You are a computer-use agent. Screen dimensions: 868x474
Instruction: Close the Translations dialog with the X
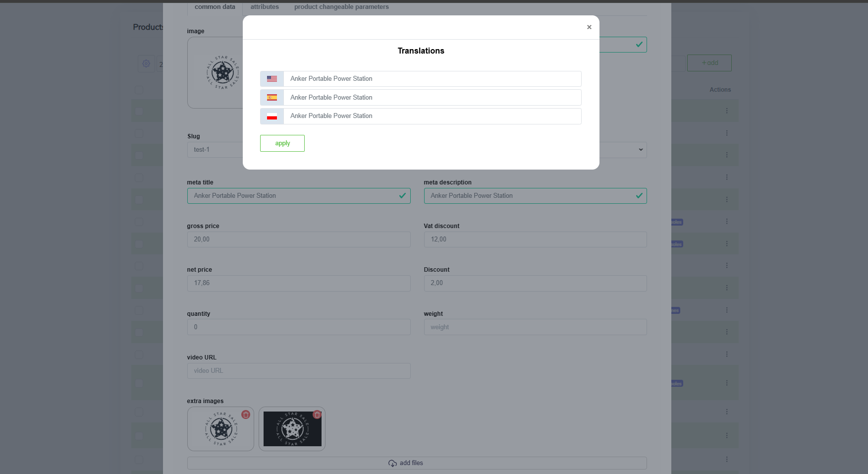pyautogui.click(x=589, y=27)
